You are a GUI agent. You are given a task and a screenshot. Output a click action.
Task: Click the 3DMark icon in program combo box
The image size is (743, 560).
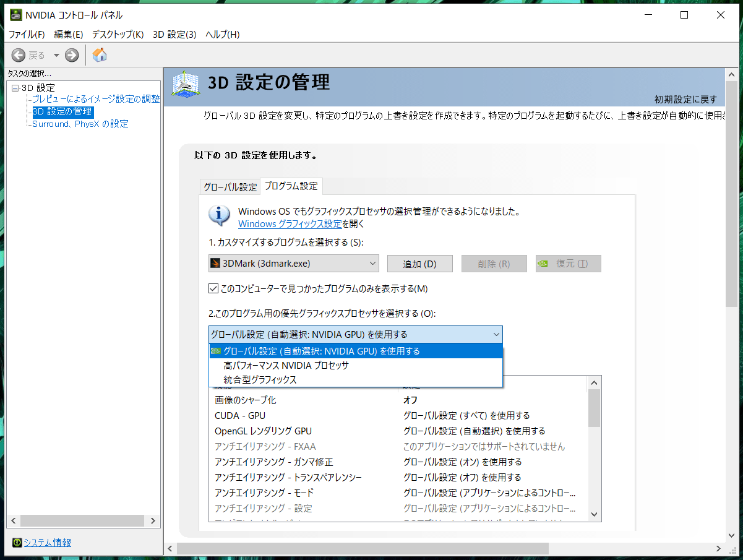(215, 263)
